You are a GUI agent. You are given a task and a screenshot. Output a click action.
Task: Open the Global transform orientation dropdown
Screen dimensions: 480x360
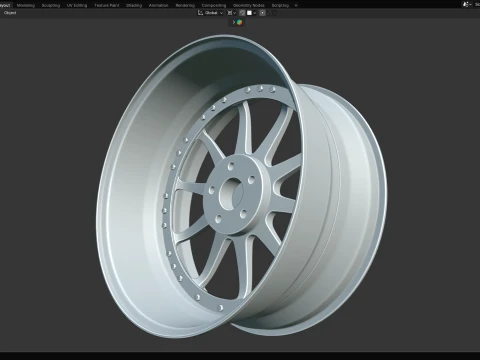click(x=210, y=13)
